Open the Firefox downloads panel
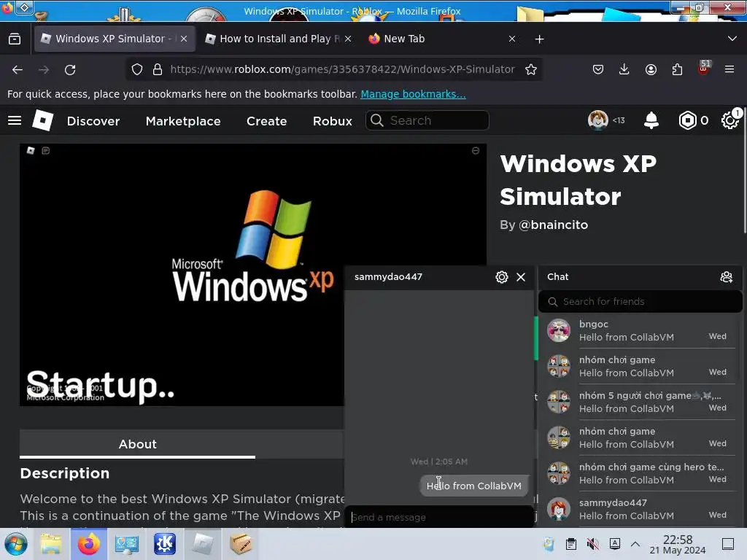The width and height of the screenshot is (747, 560). click(624, 69)
